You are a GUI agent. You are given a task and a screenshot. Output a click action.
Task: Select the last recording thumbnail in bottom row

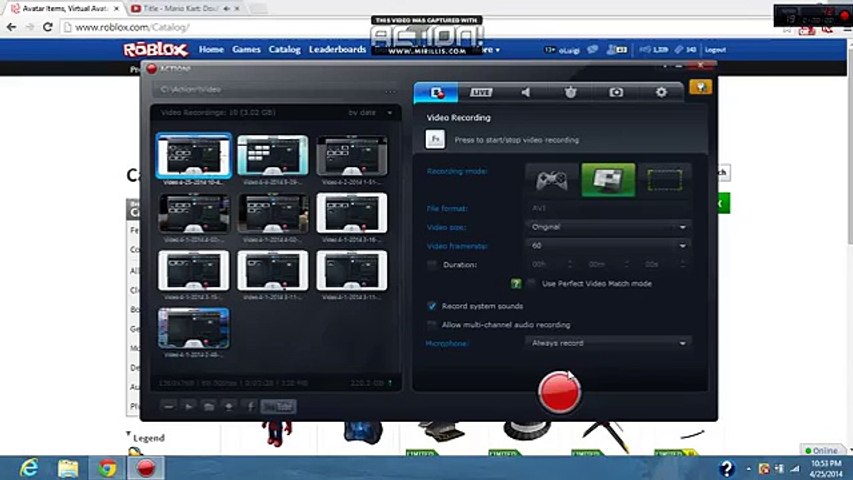194,328
